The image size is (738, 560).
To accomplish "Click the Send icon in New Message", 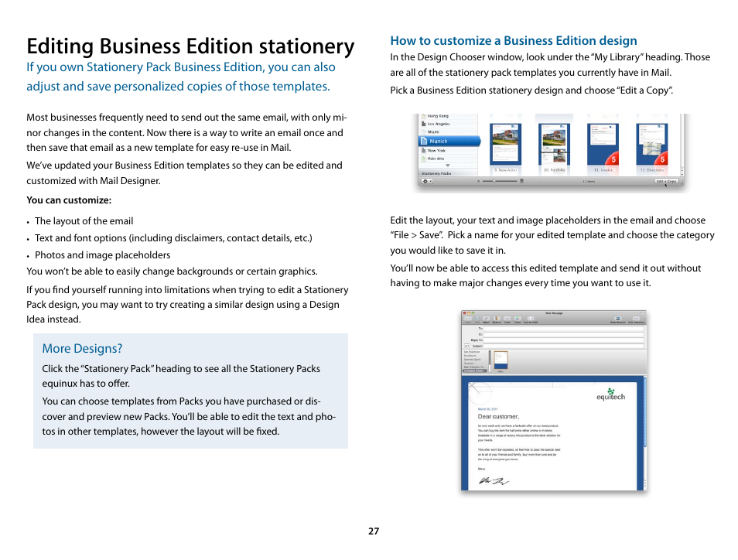I will 468,319.
